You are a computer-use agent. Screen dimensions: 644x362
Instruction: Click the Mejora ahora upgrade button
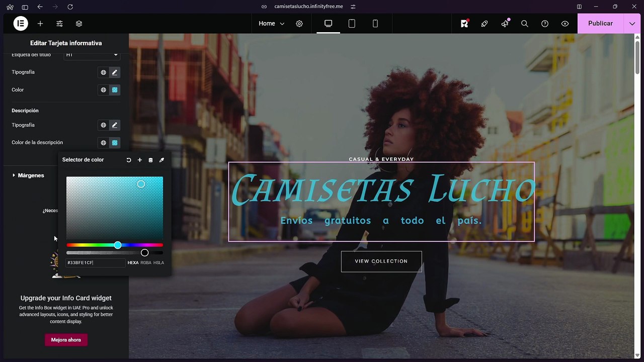66,340
